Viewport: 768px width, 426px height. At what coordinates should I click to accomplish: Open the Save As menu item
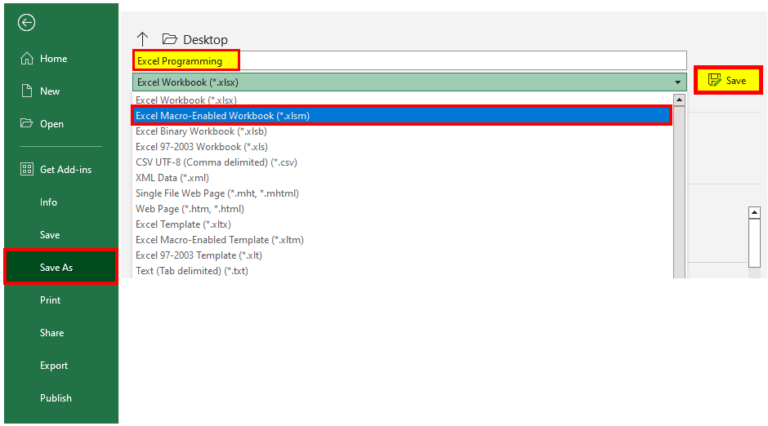pyautogui.click(x=57, y=267)
